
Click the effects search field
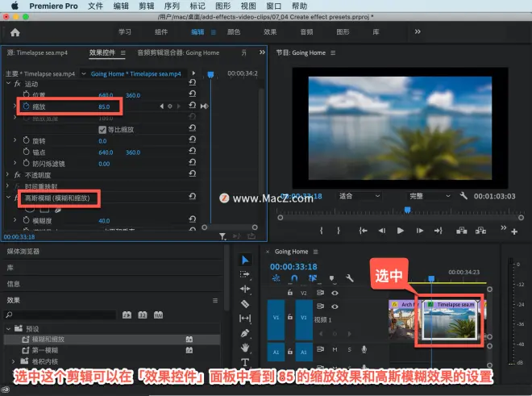[x=60, y=315]
